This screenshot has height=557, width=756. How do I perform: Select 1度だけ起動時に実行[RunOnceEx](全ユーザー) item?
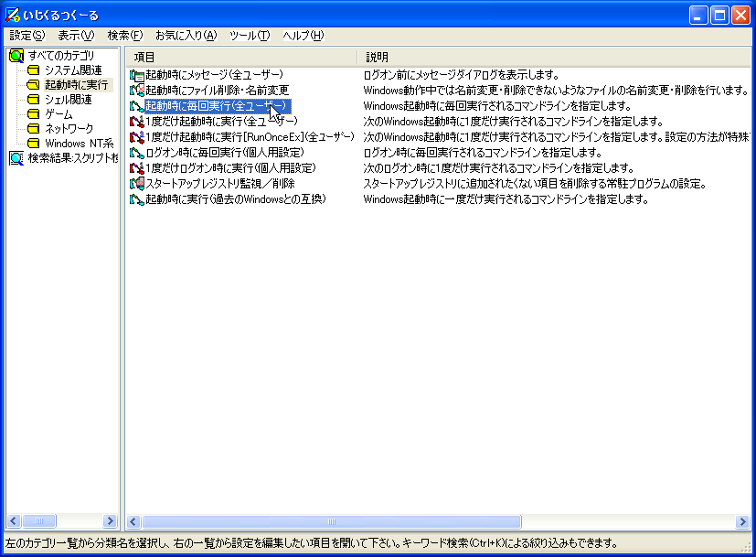tap(250, 137)
